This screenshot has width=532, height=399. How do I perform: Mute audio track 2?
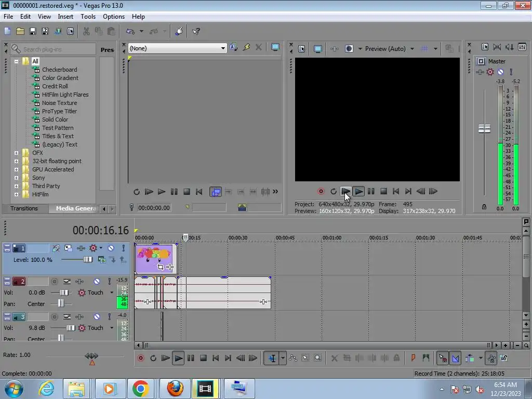click(x=97, y=281)
